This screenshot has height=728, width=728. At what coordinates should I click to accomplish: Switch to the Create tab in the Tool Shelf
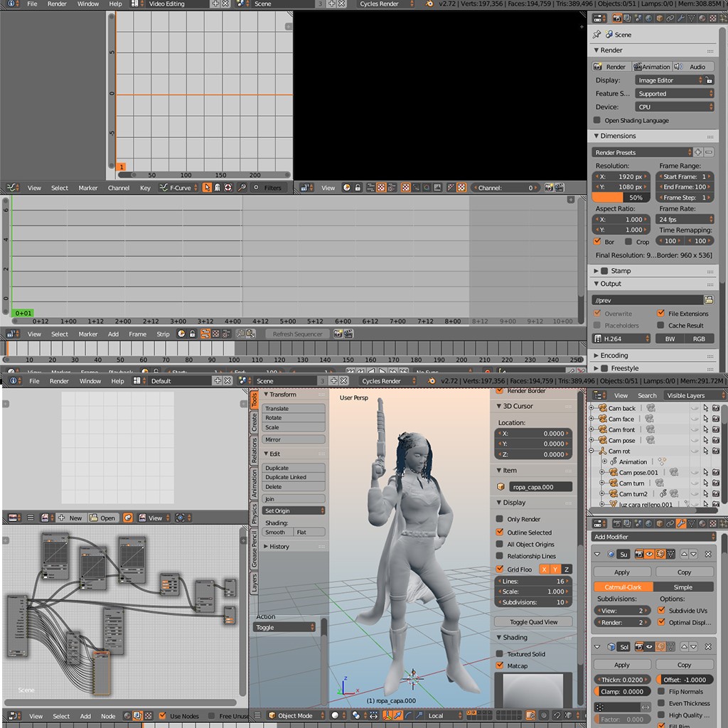(x=254, y=421)
